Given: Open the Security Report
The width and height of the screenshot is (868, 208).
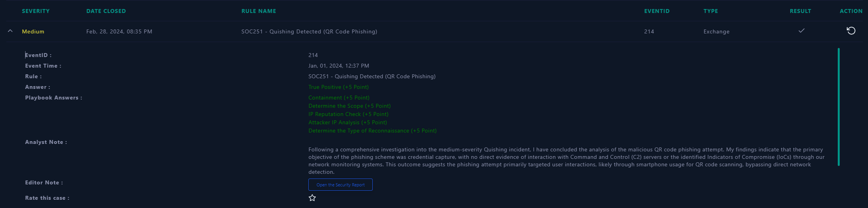Looking at the screenshot, I should [341, 185].
